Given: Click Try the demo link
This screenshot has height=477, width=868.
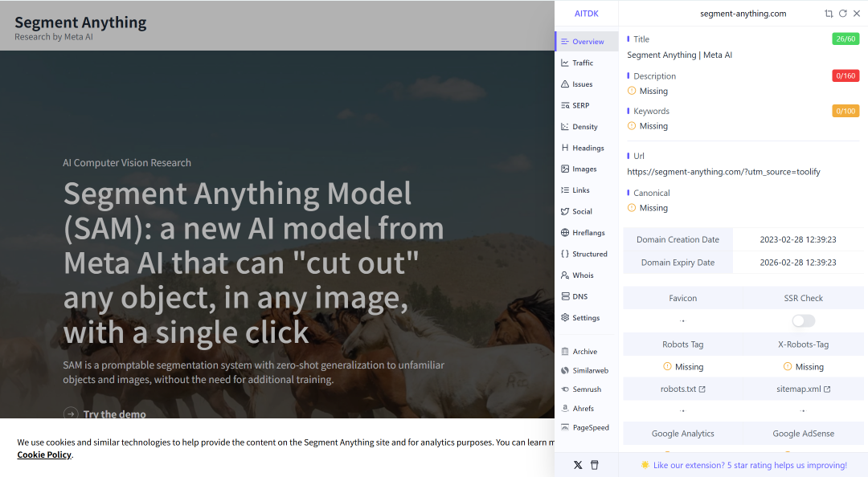Looking at the screenshot, I should click(115, 414).
